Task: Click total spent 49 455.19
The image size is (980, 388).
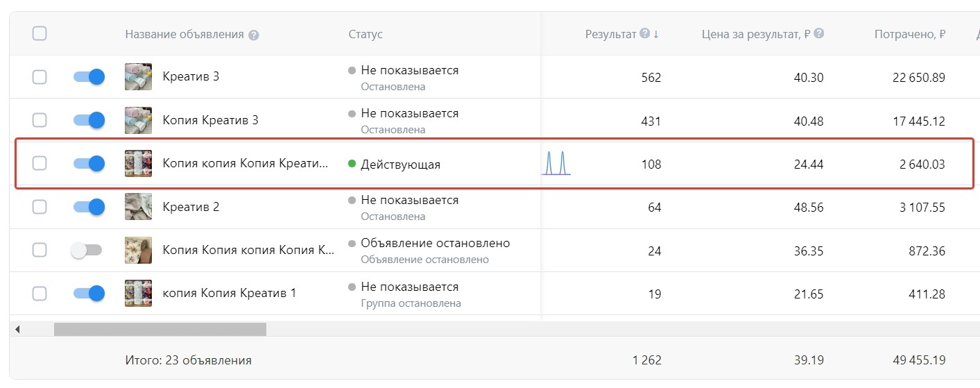Action: pos(918,360)
